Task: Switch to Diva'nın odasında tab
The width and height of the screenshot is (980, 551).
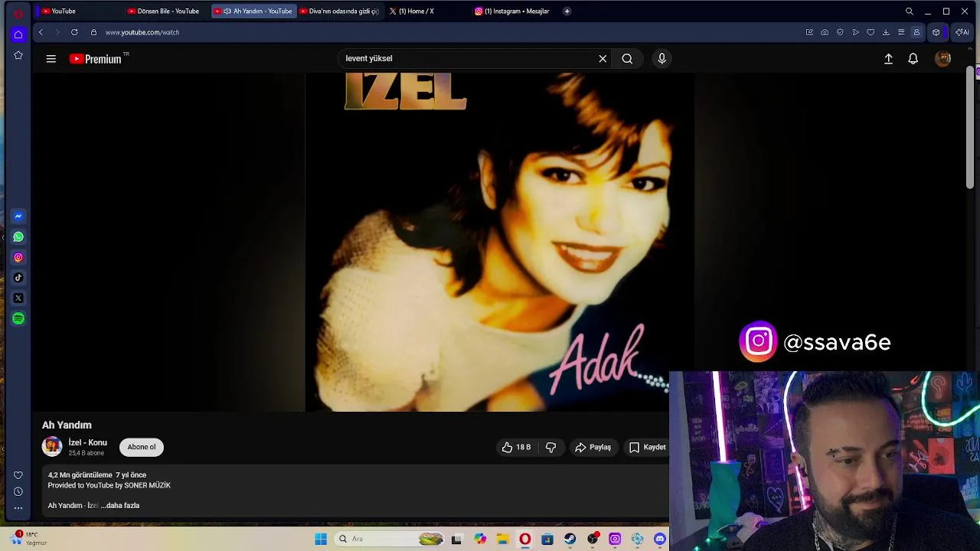Action: pos(340,11)
